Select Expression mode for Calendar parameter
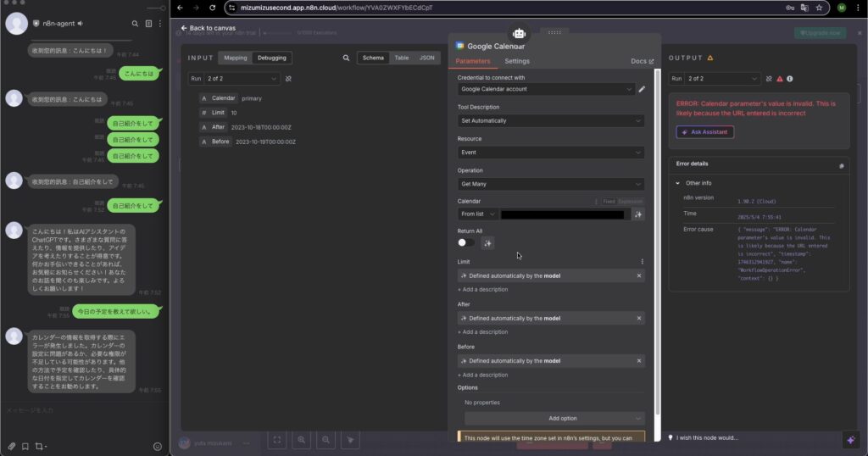Viewport: 868px width, 456px height. [631, 202]
